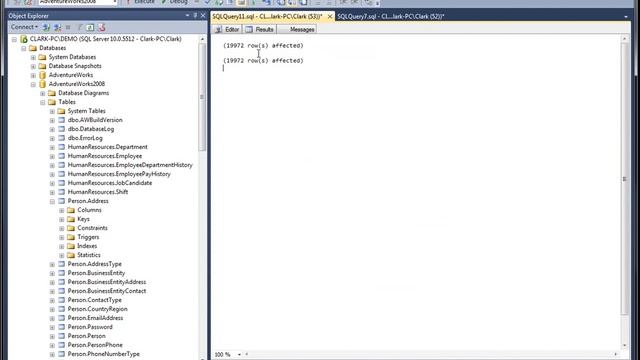This screenshot has height=360, width=640.
Task: Expand the Triggers folder
Action: coord(62,238)
